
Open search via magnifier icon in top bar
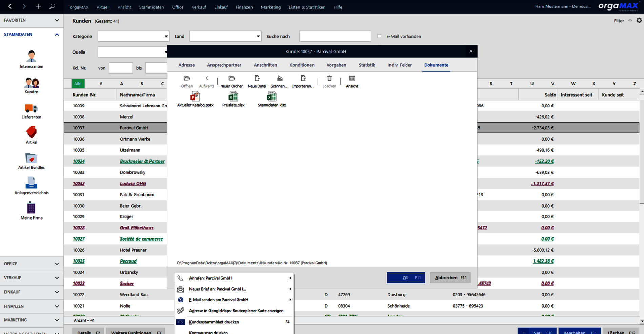(52, 6)
